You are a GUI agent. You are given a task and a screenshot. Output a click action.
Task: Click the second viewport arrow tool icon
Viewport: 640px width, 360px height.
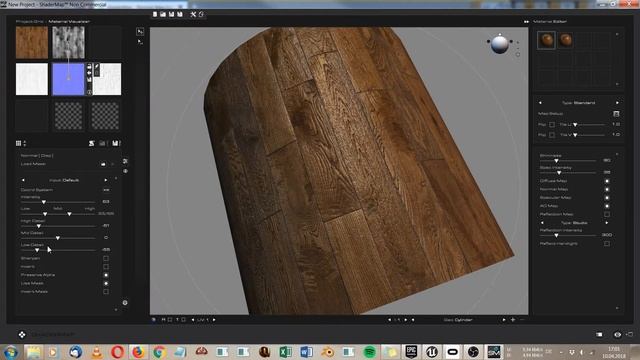point(140,42)
